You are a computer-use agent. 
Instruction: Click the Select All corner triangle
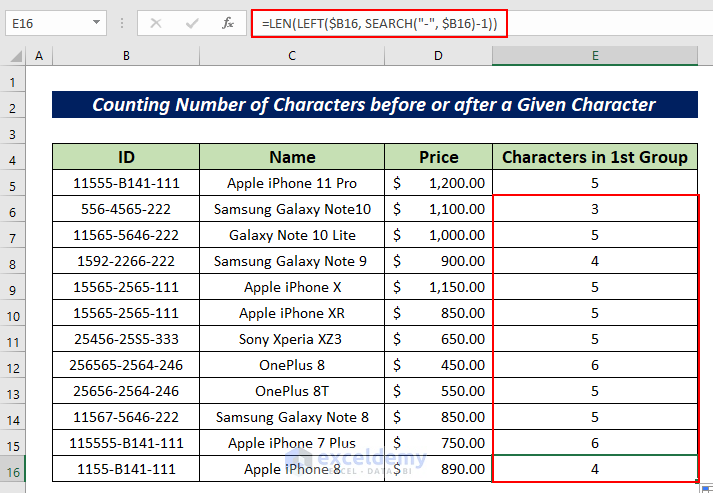click(14, 56)
